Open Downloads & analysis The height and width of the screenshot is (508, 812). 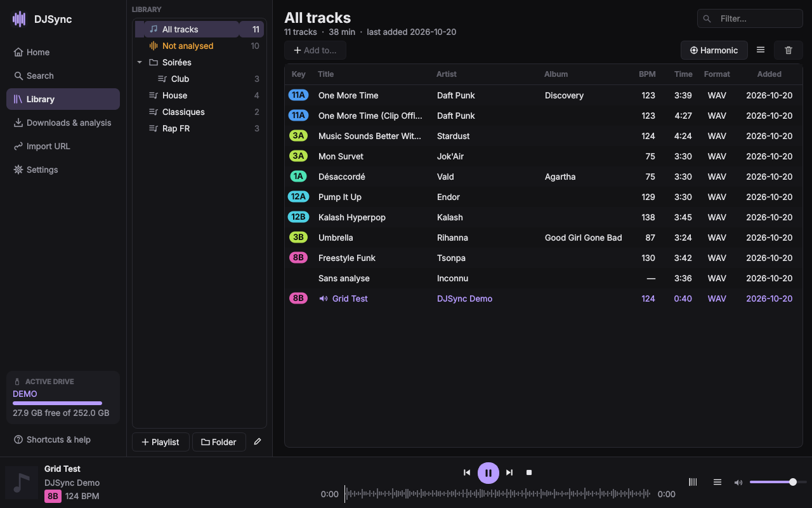point(63,123)
